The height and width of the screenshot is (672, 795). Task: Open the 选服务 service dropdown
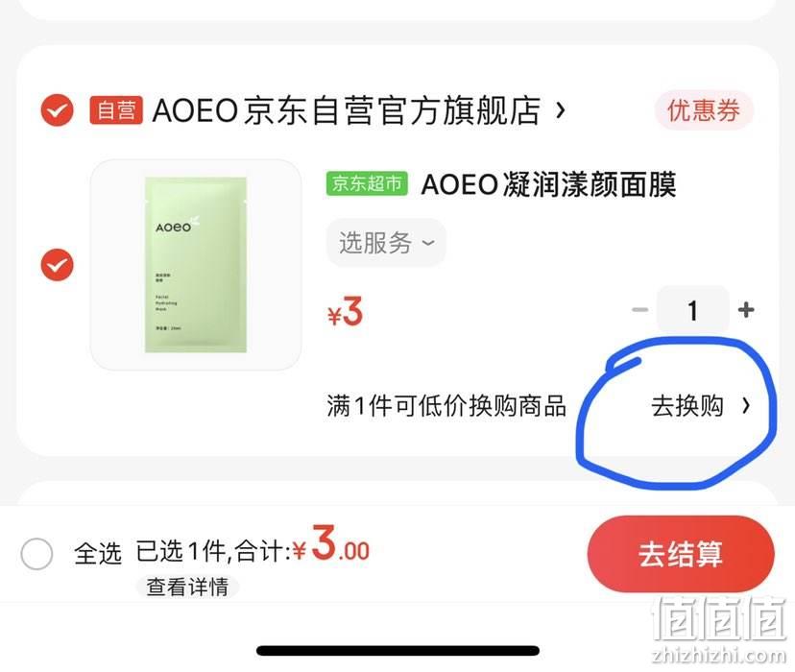point(386,243)
